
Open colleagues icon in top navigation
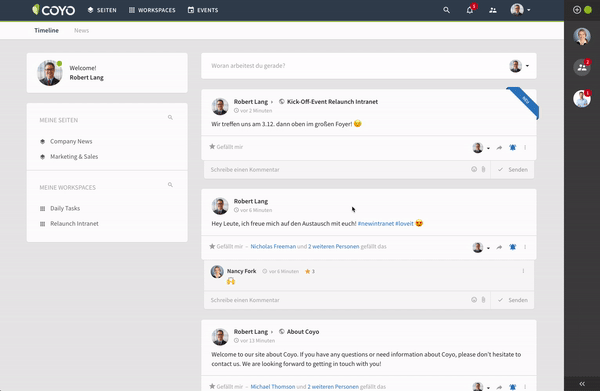point(493,10)
